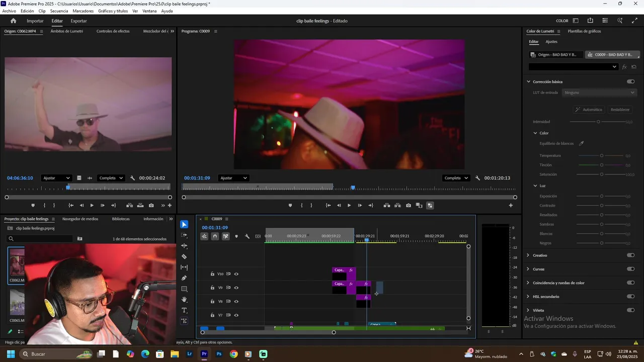Play the Program monitor
This screenshot has width=644, height=362.
pos(349,205)
